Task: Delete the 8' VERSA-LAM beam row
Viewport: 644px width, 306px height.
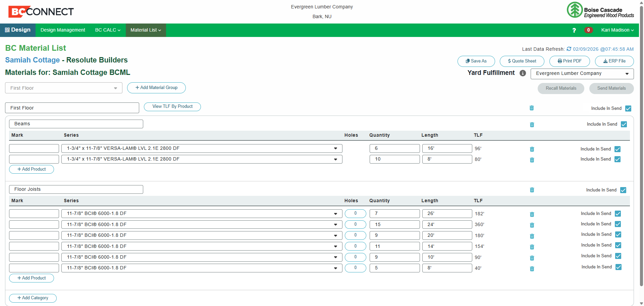Action: coord(532,160)
